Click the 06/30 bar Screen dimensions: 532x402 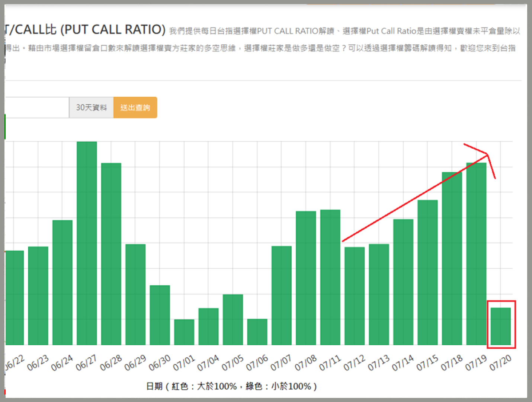[x=160, y=315]
